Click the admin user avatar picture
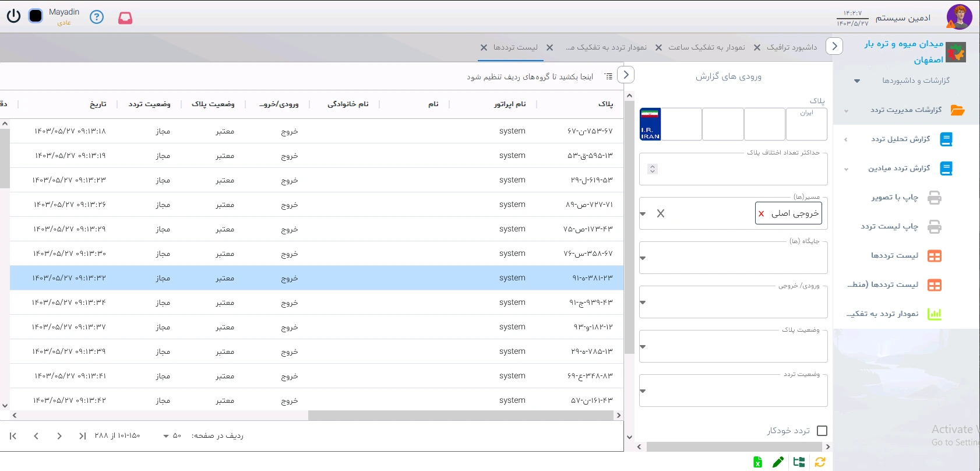980x471 pixels. point(959,16)
